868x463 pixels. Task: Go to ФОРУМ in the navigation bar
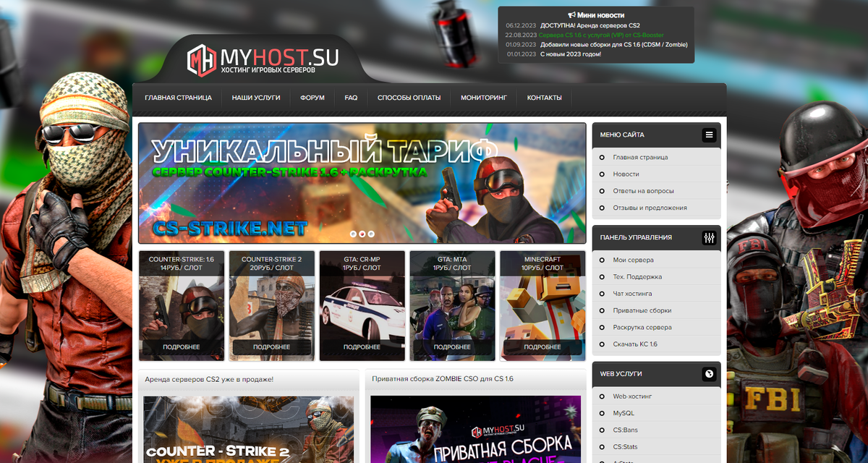(312, 98)
